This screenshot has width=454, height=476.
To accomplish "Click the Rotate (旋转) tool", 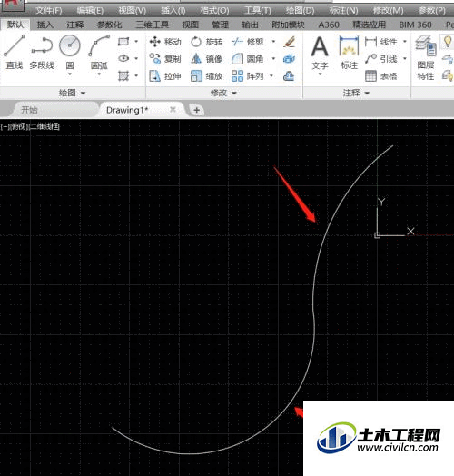I will pos(207,42).
